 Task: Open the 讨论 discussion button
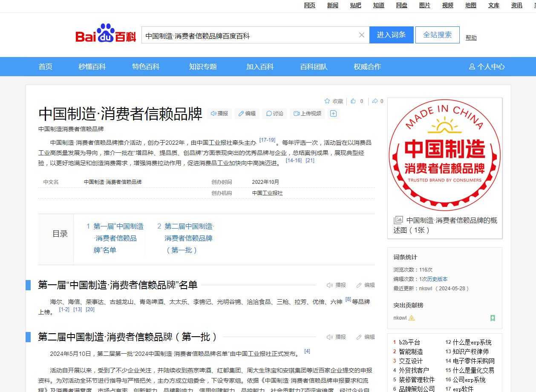275,114
